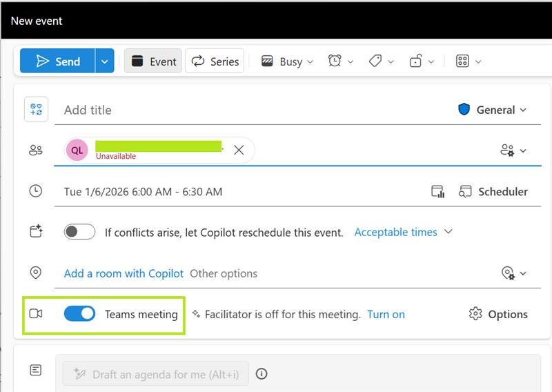Click the Facilitator sparkle icon
Image resolution: width=552 pixels, height=392 pixels.
[x=196, y=313]
